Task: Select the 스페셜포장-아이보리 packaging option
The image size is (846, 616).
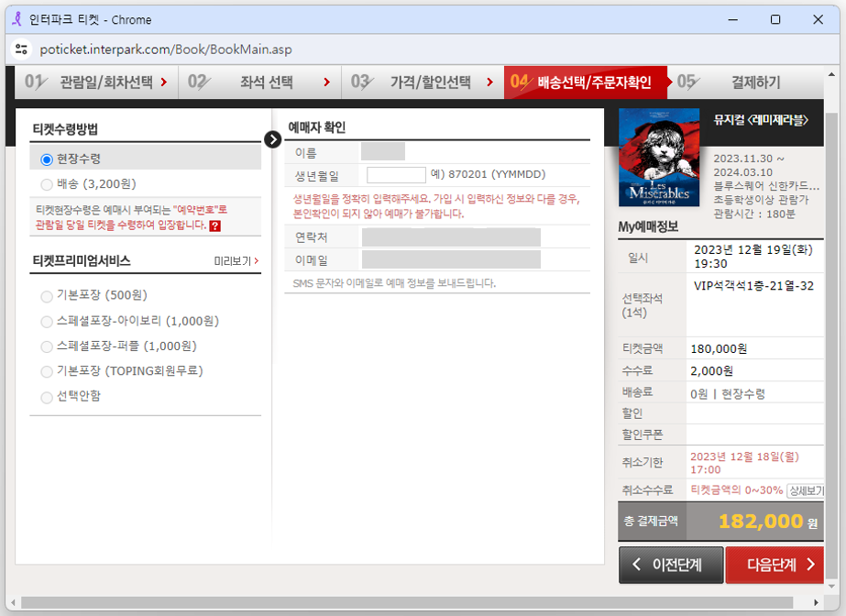Action: point(46,322)
